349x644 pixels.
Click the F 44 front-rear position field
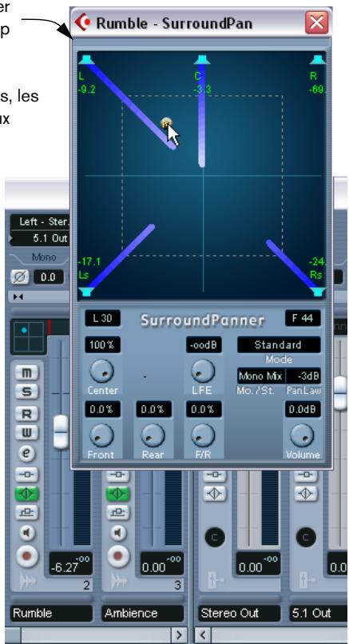pyautogui.click(x=303, y=318)
